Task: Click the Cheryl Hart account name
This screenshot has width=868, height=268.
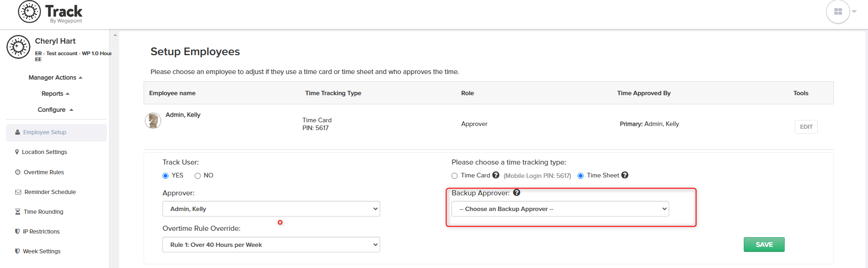Action: 55,41
